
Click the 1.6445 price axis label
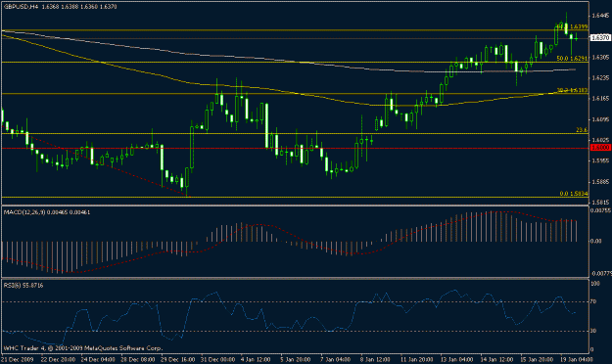point(600,16)
